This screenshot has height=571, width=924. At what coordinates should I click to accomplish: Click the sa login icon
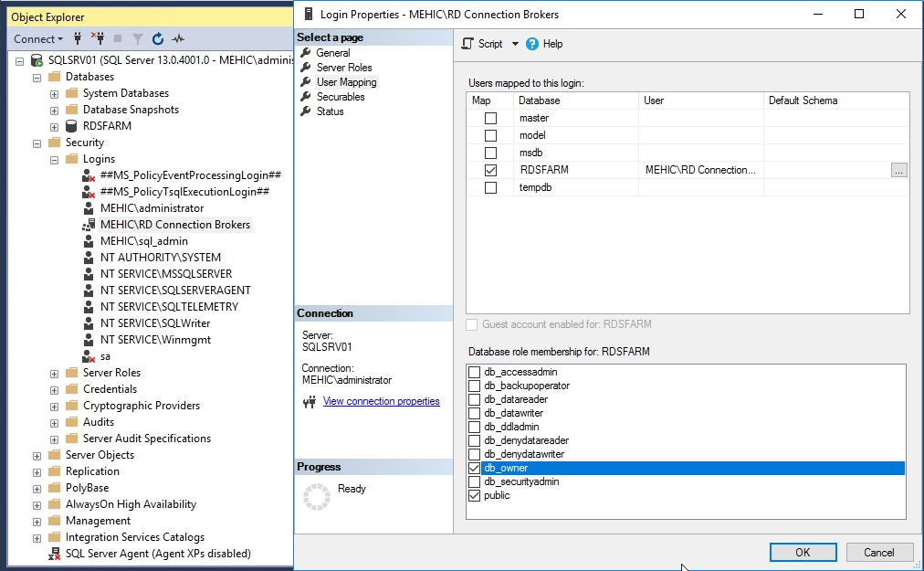click(89, 356)
